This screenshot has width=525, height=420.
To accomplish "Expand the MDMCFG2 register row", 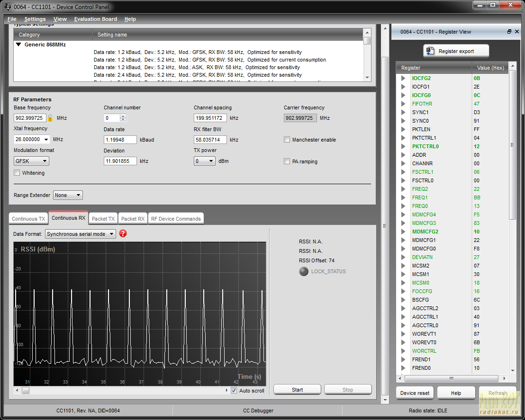I will 403,232.
